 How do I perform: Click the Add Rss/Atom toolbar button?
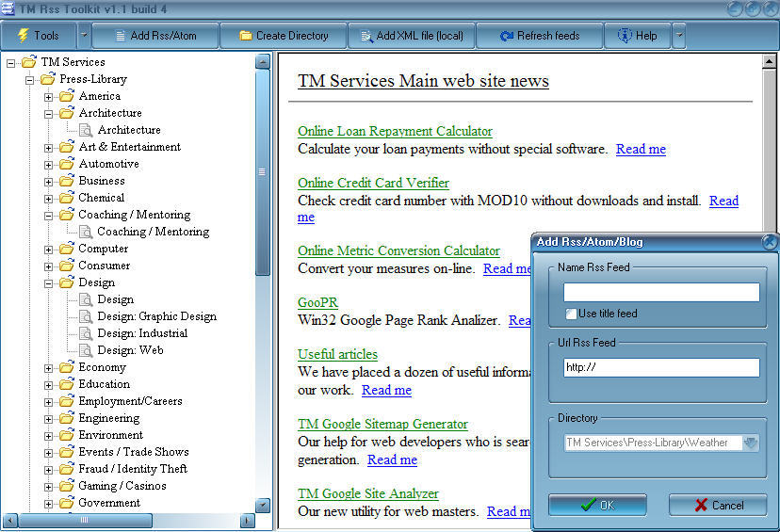tap(155, 36)
